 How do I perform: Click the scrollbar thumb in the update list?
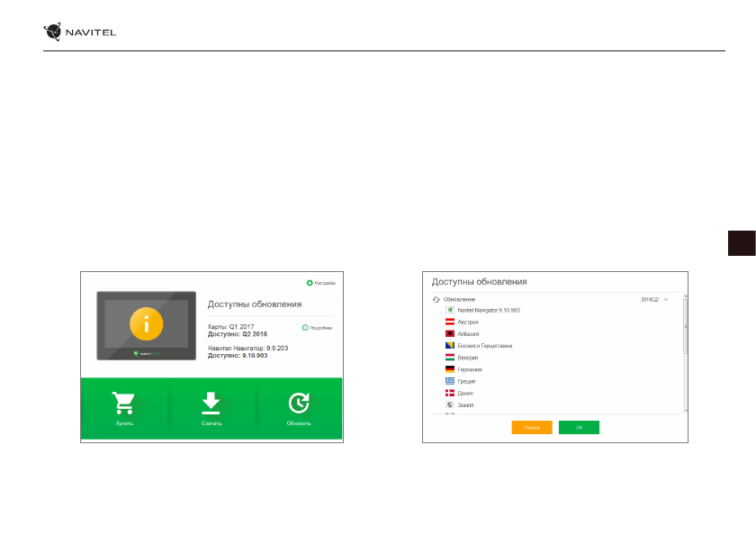pos(686,326)
